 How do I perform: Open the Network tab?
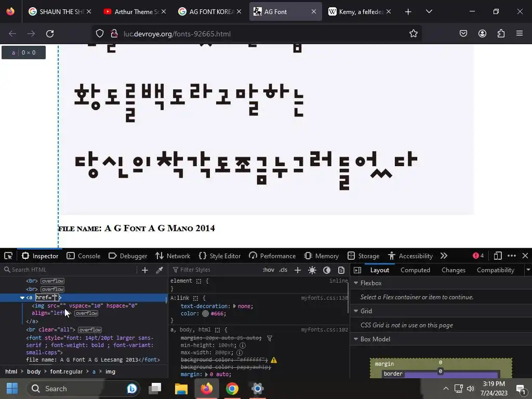172,256
